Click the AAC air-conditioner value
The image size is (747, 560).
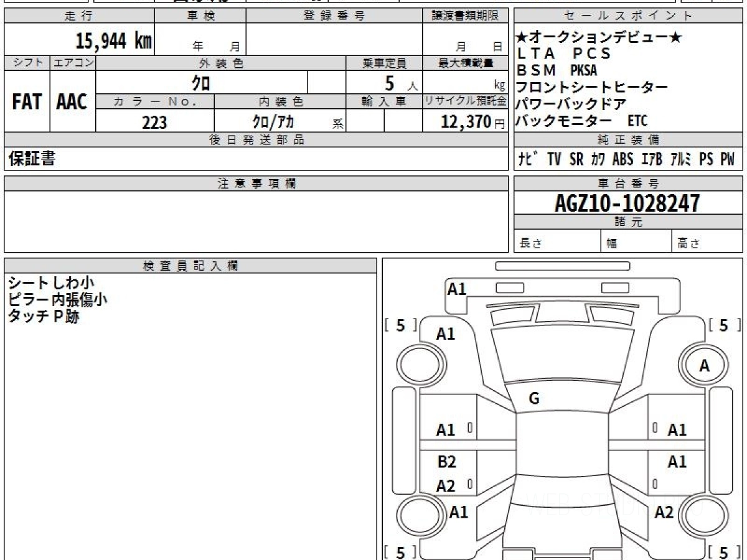point(73,102)
